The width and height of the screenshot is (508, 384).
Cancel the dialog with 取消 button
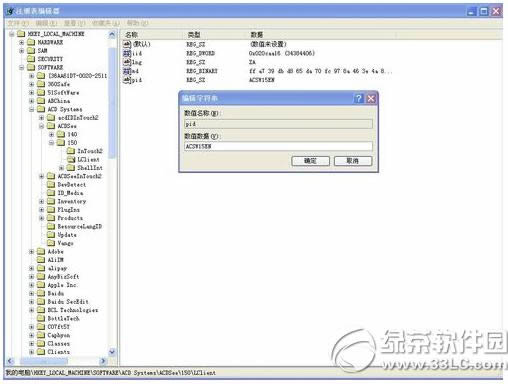tap(353, 161)
